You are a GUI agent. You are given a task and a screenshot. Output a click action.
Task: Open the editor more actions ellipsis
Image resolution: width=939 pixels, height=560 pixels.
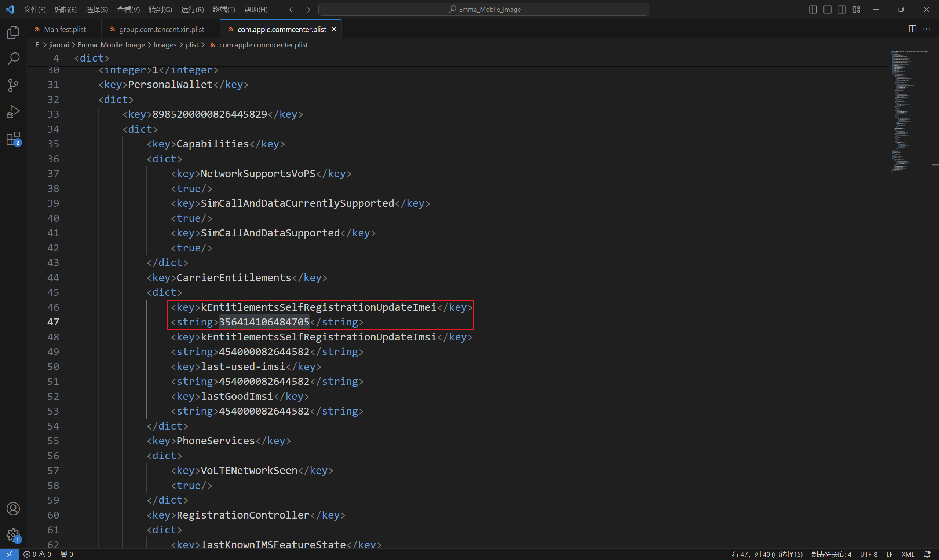tap(927, 29)
